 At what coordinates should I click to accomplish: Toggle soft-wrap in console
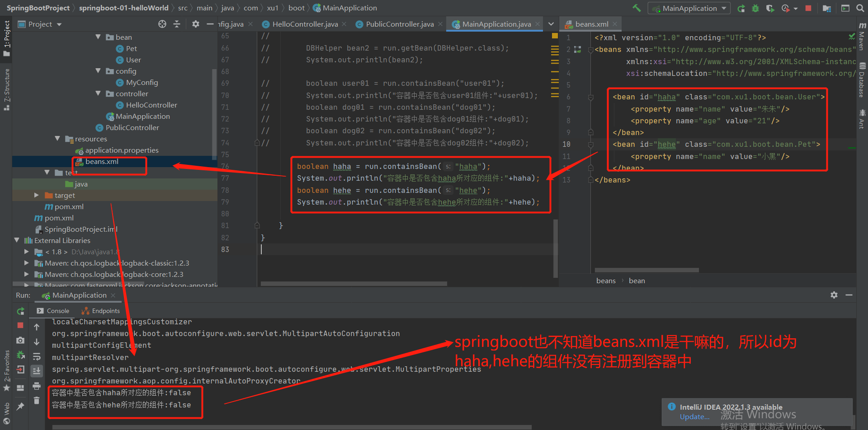point(37,356)
